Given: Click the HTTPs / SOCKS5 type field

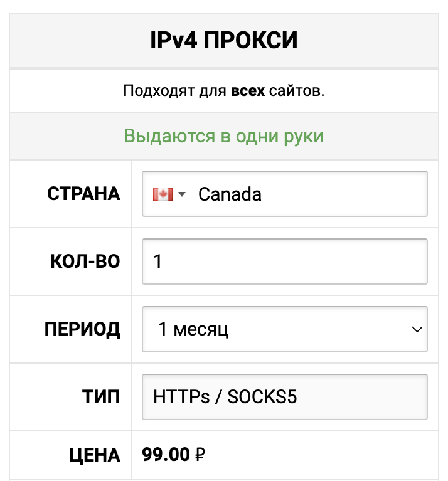Looking at the screenshot, I should pyautogui.click(x=285, y=396).
